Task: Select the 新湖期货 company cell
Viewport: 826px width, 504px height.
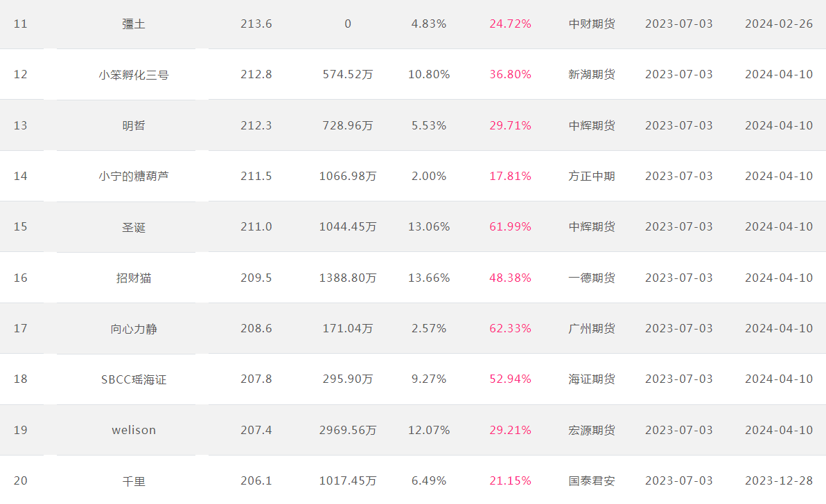Action: pos(592,75)
